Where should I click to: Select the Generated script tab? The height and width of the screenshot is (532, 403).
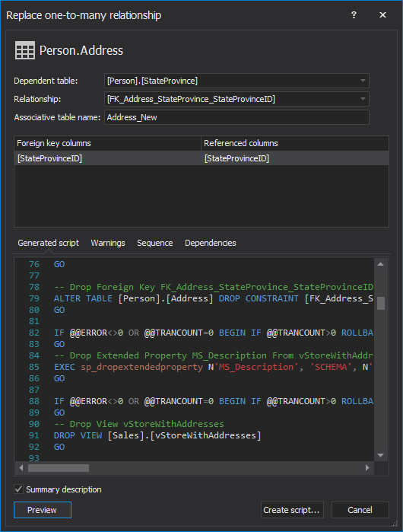click(48, 243)
